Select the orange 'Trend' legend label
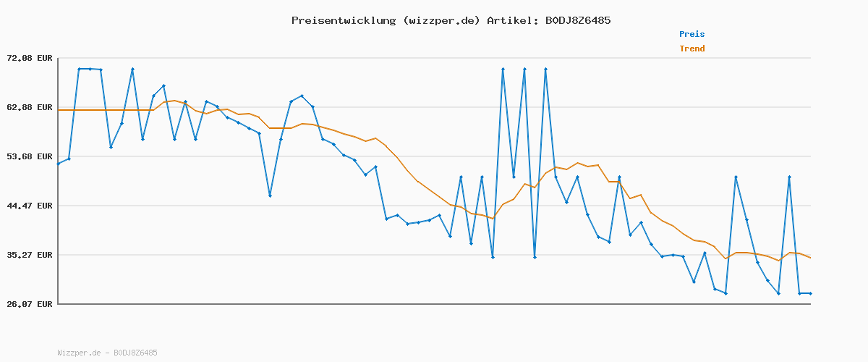This screenshot has height=362, width=868. [x=692, y=49]
